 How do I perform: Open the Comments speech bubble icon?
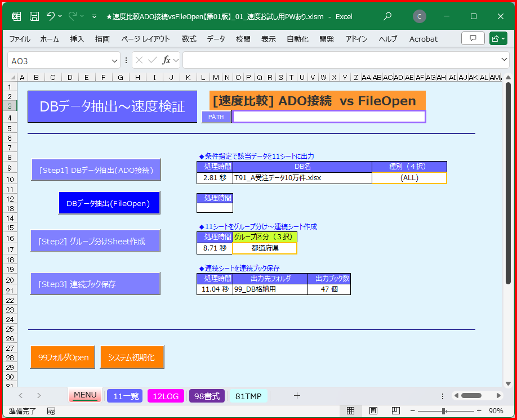click(473, 39)
